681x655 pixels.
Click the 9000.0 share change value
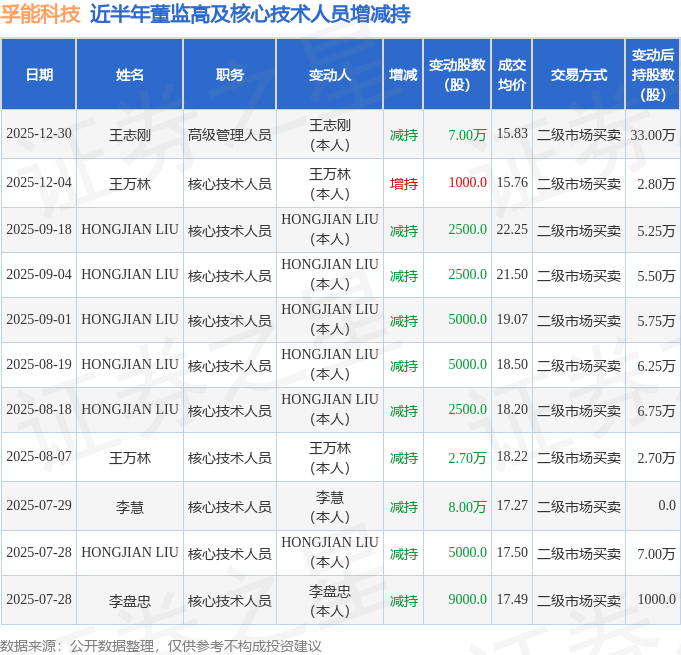point(467,599)
